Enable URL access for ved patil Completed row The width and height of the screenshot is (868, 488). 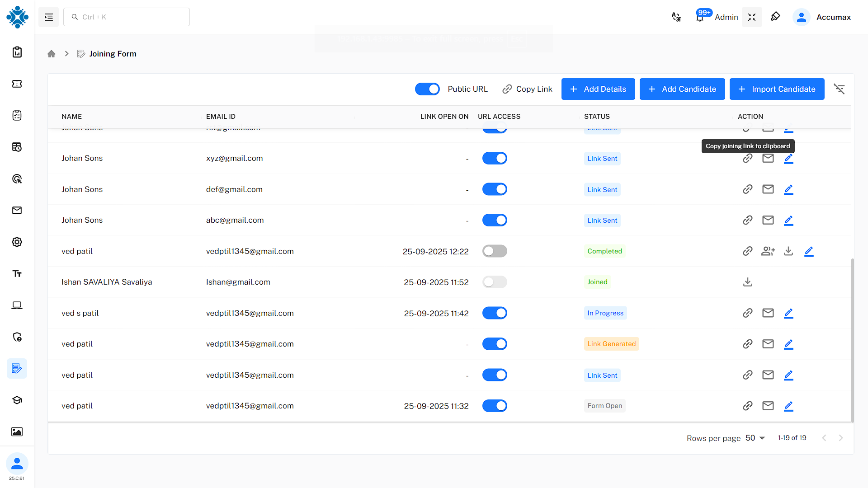point(495,251)
